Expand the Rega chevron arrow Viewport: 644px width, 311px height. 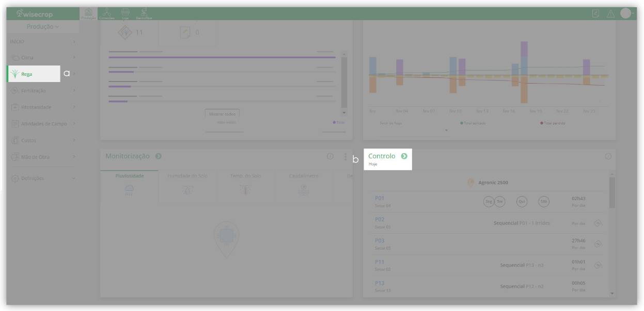click(x=74, y=74)
